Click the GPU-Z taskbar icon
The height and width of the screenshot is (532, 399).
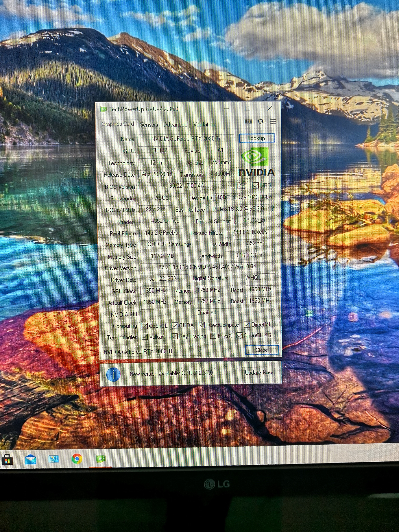(x=101, y=459)
